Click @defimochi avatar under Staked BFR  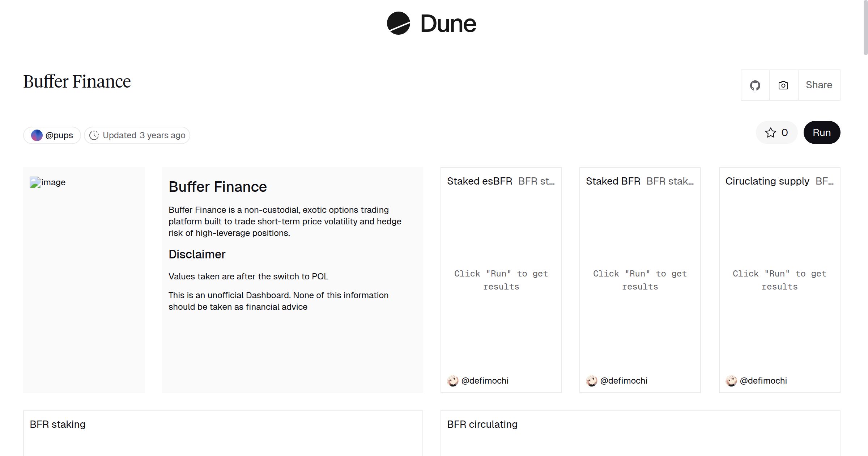(592, 381)
